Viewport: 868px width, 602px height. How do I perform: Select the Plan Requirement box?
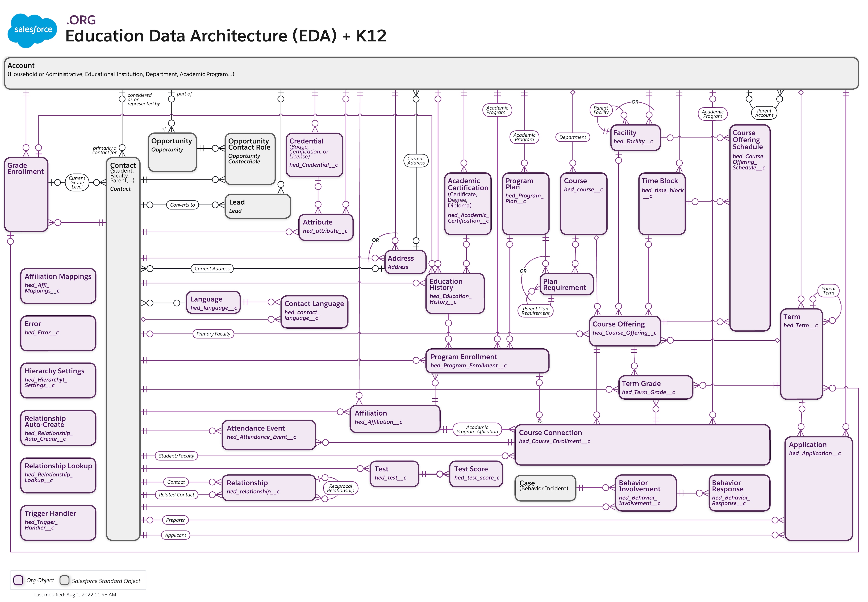point(567,284)
